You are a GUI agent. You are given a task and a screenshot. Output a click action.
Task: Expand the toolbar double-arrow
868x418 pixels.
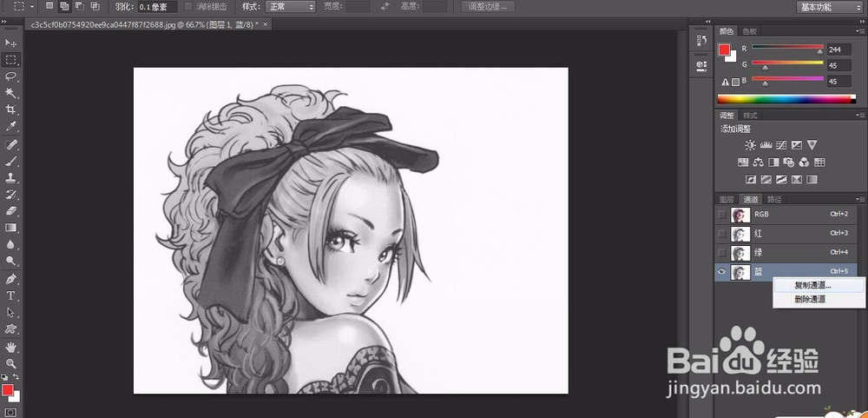4,21
